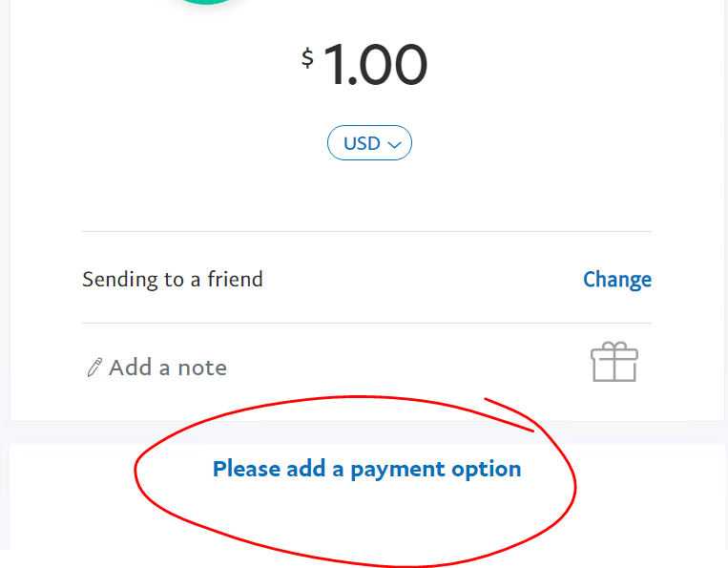Click the pencil icon beside Add a note

pos(94,368)
